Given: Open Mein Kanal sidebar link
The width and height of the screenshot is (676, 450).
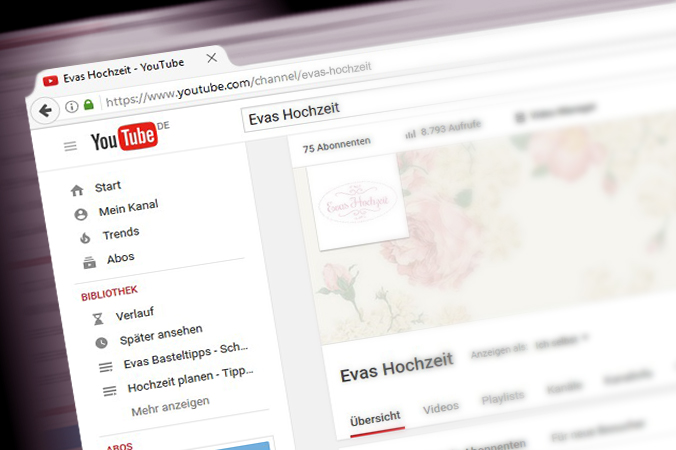Looking at the screenshot, I should 128,207.
